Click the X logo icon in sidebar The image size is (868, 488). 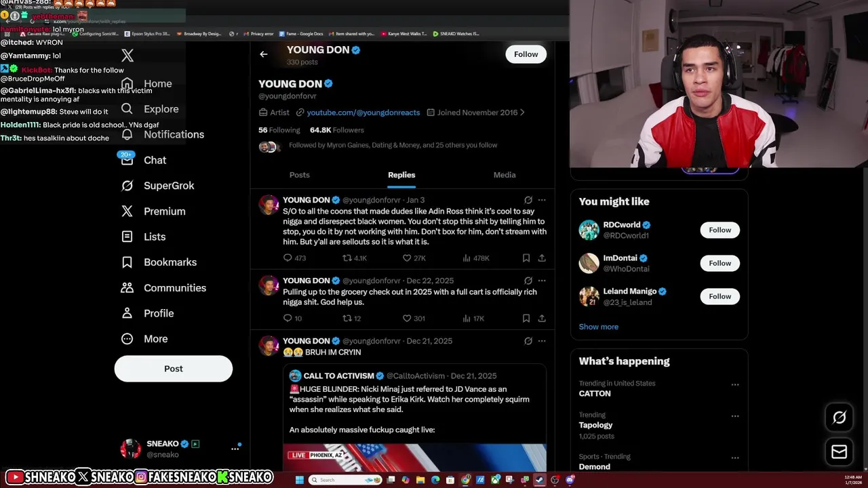(x=127, y=56)
